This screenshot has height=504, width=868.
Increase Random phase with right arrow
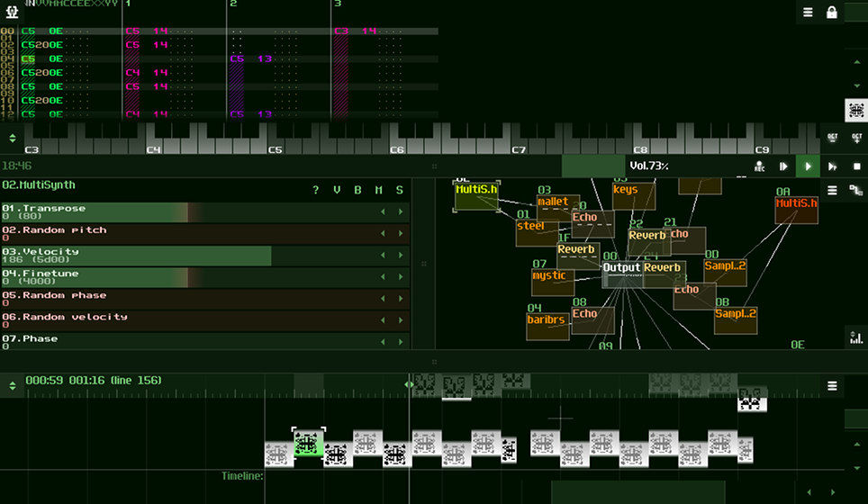pyautogui.click(x=401, y=299)
